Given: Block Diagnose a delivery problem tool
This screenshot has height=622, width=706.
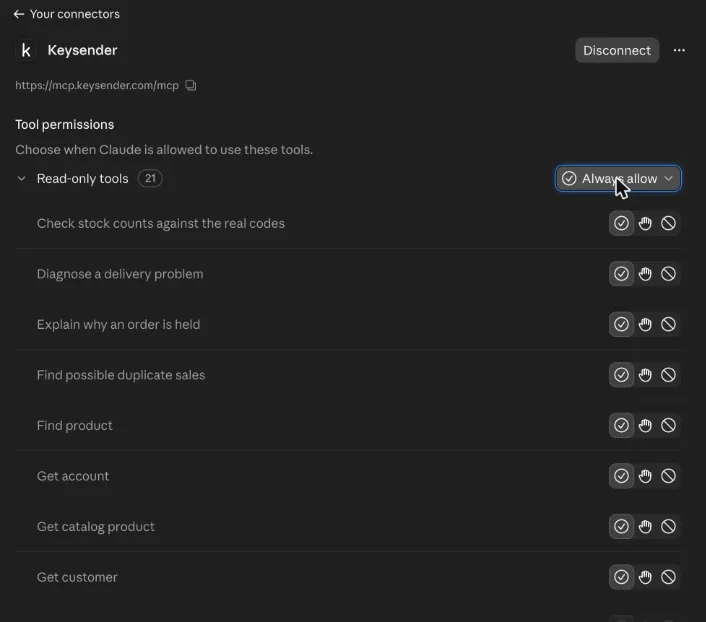Looking at the screenshot, I should click(668, 273).
